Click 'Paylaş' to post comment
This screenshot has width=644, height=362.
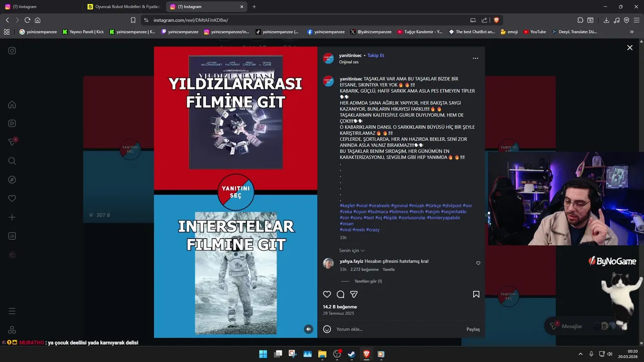[x=473, y=329]
